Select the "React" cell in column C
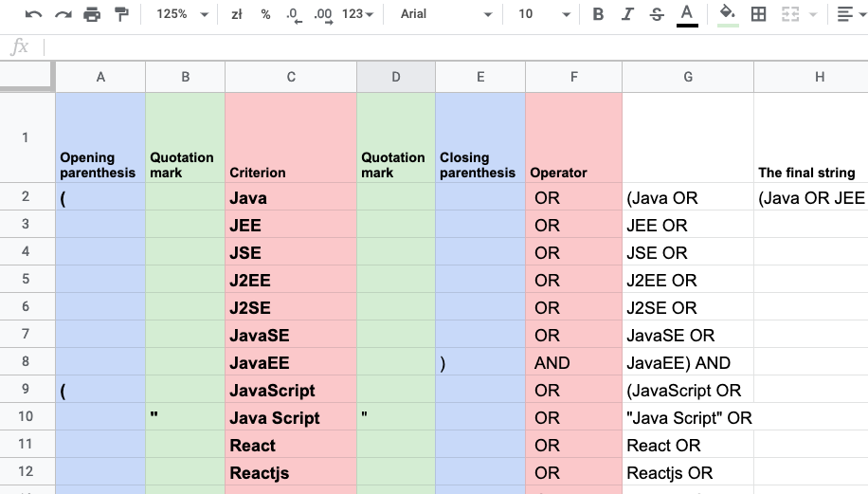This screenshot has width=868, height=494. 291,444
